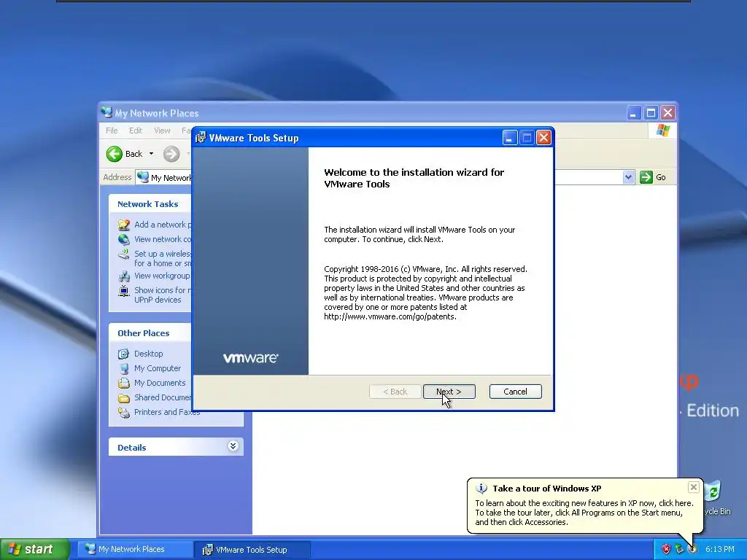
Task: Click the Set up a wireless network icon
Action: pos(124,254)
